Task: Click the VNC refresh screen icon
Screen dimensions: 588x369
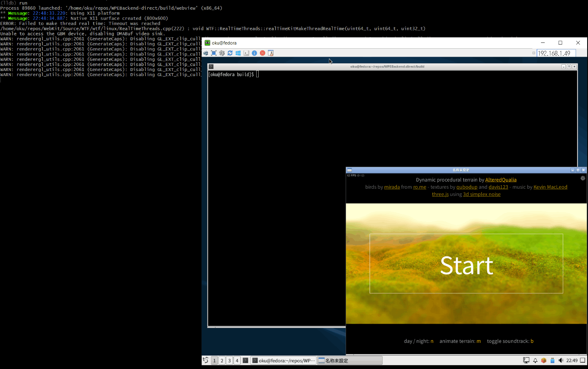Action: coord(230,53)
